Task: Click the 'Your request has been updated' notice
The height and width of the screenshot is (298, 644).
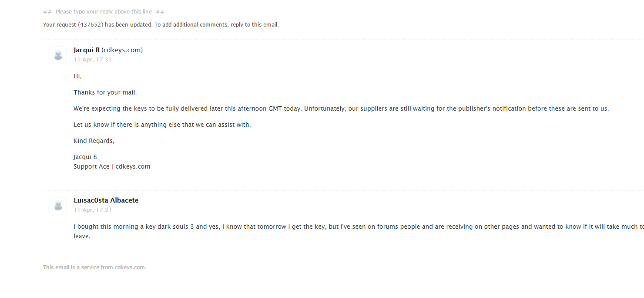Action: coord(161,25)
